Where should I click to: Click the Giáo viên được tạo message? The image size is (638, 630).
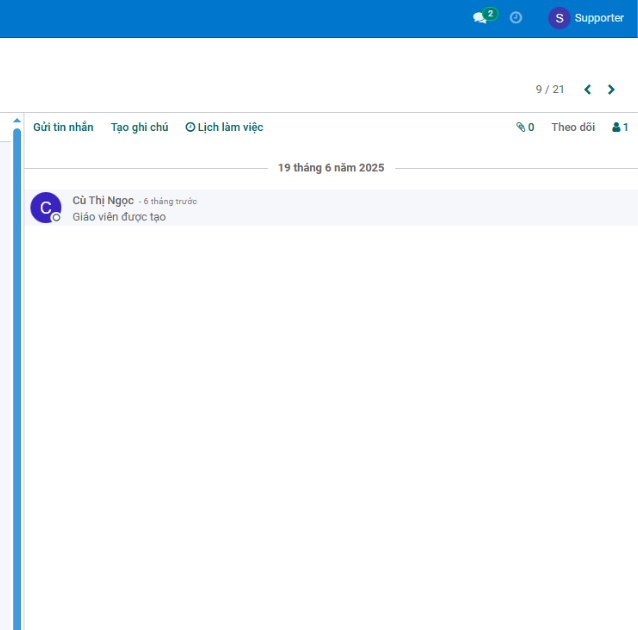click(x=119, y=217)
